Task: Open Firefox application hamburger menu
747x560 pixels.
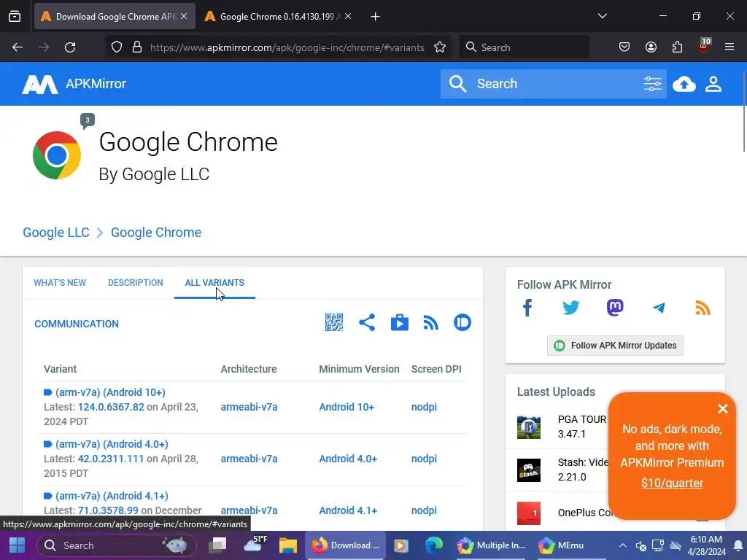Action: 729,47
